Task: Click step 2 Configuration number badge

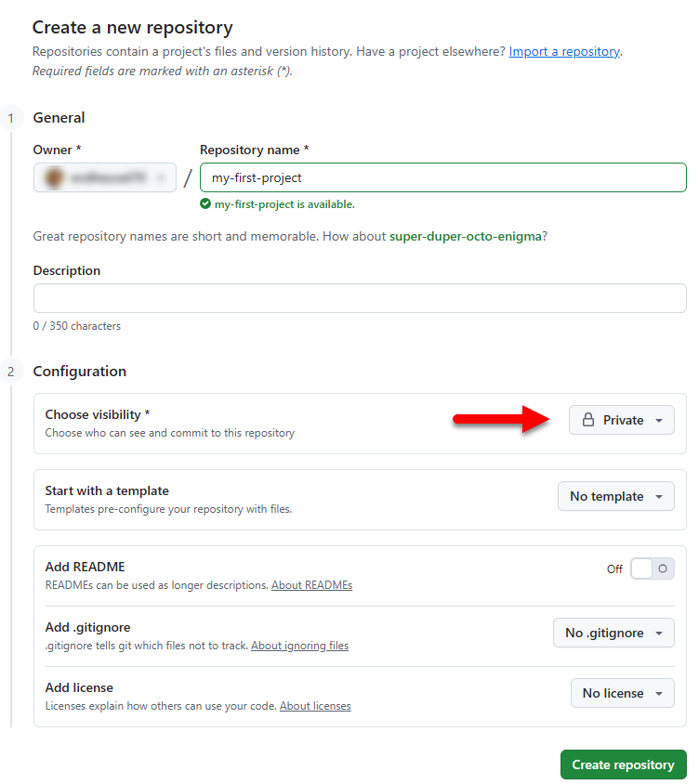Action: (x=11, y=372)
